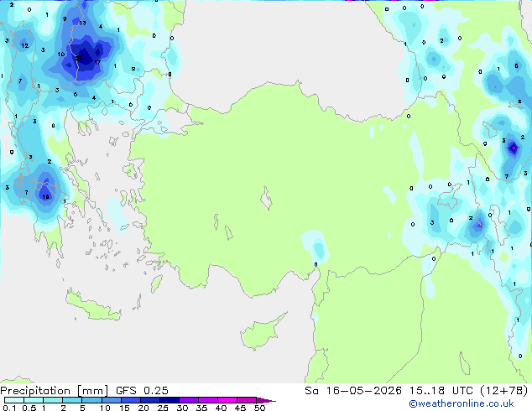This screenshot has height=411, width=532.
Task: Open the weatheronline.co.uk link
Action: tap(462, 403)
